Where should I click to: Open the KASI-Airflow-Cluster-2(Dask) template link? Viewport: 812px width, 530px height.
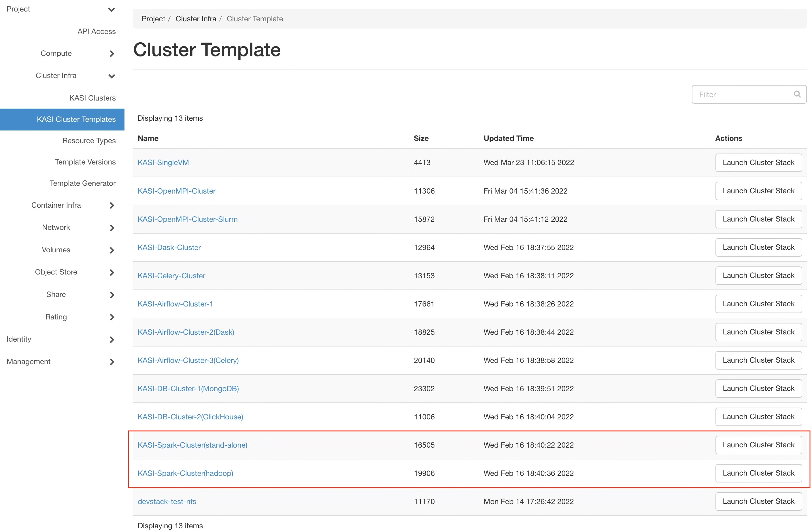[x=186, y=332]
